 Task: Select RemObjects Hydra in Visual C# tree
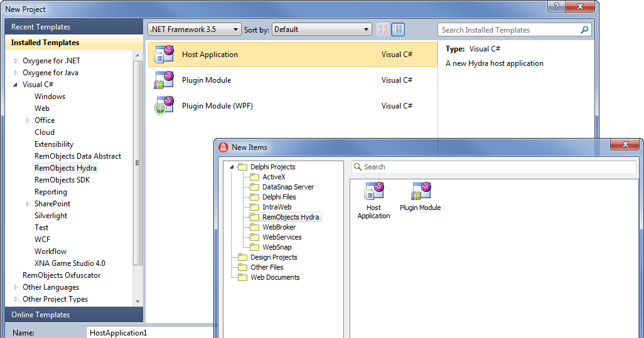coord(65,168)
